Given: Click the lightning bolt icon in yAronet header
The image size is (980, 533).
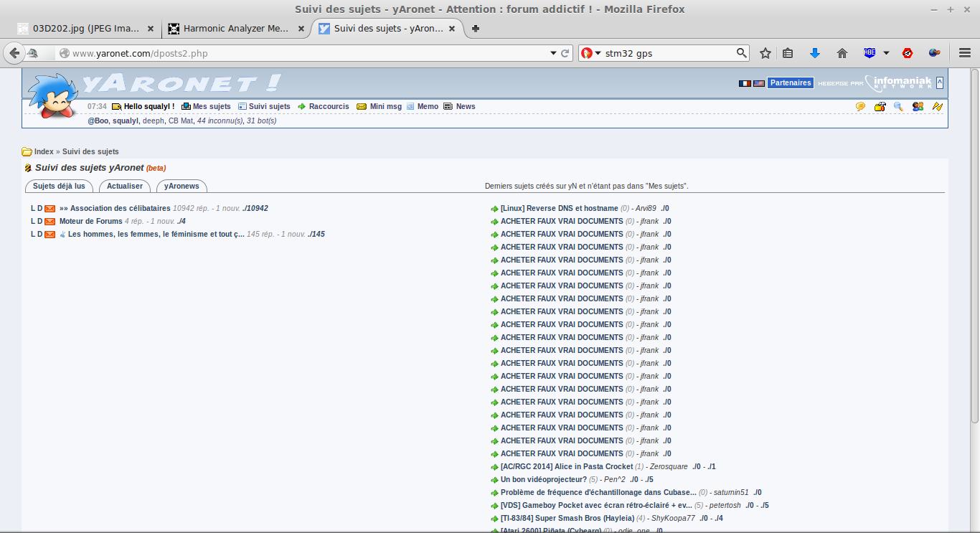Looking at the screenshot, I should tap(937, 106).
